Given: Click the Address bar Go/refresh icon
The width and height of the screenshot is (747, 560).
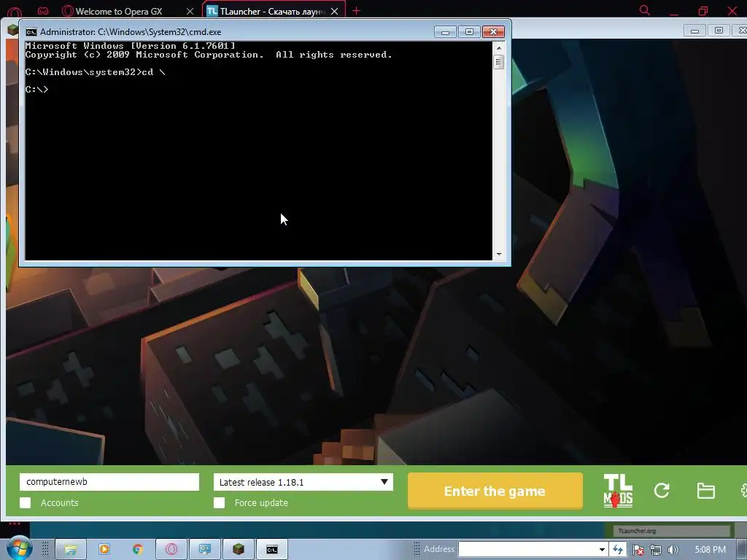Looking at the screenshot, I should tap(618, 550).
